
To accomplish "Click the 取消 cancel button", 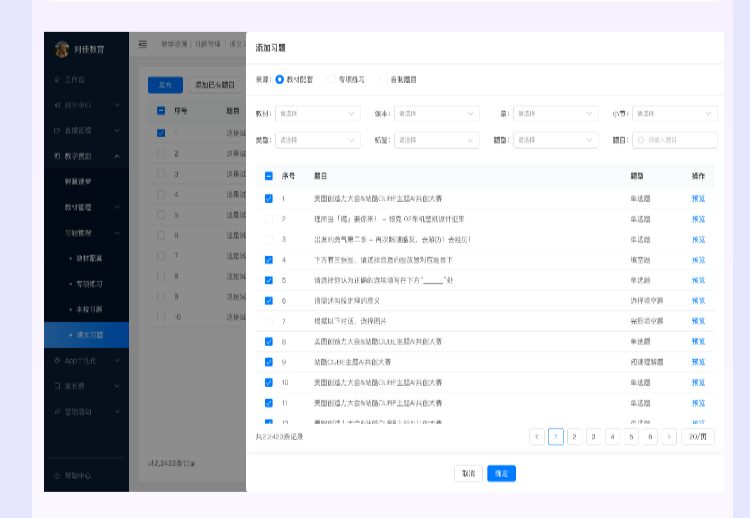I will point(468,473).
